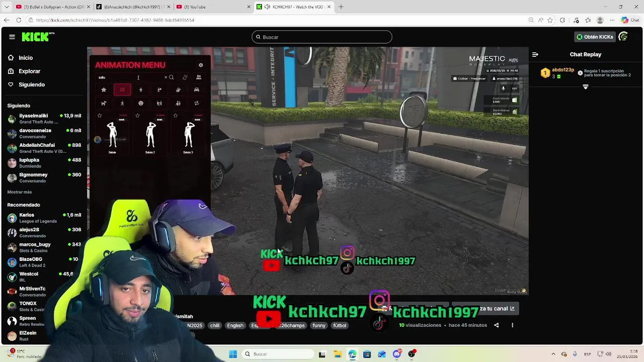This screenshot has height=362, width=644.
Task: Open AbdellahChafai channel in sidebar
Action: click(44, 148)
